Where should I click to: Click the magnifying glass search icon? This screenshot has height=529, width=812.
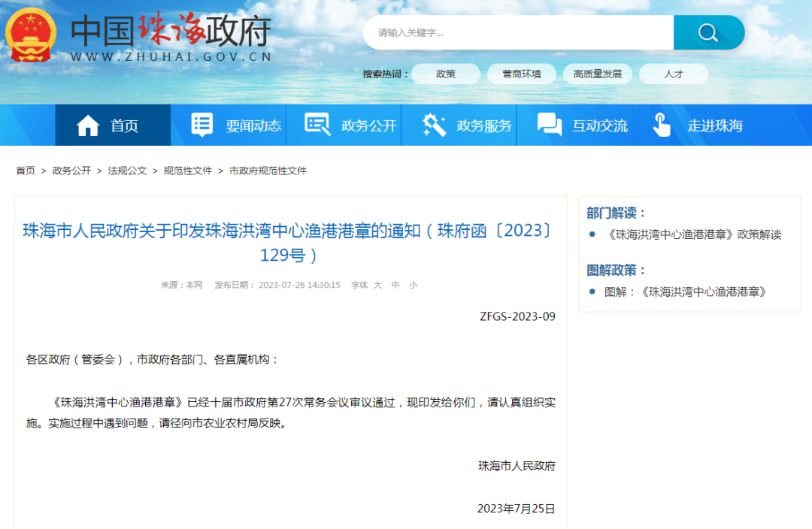(x=707, y=32)
